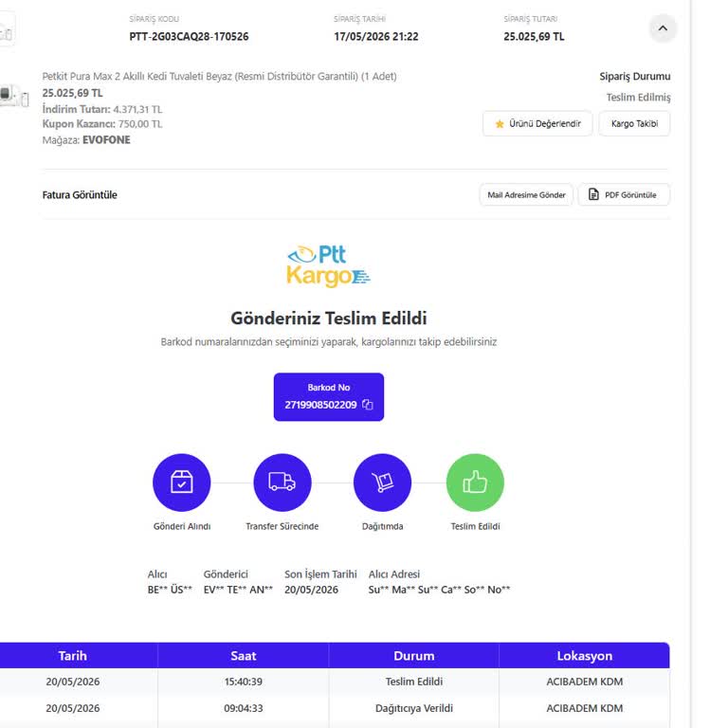Click the Dağıtımda hand-cart icon
Viewport: 728px width, 728px height.
tap(383, 482)
